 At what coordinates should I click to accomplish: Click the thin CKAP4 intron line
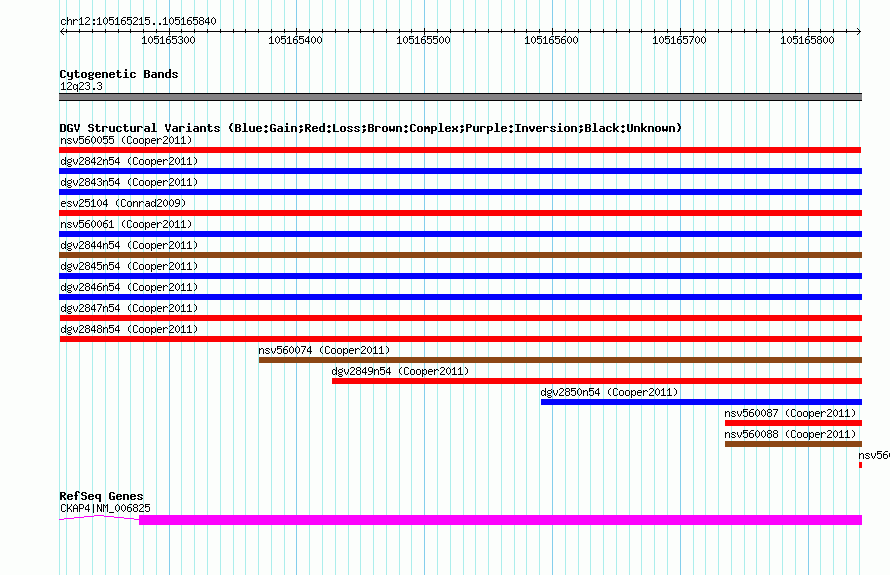pyautogui.click(x=99, y=517)
